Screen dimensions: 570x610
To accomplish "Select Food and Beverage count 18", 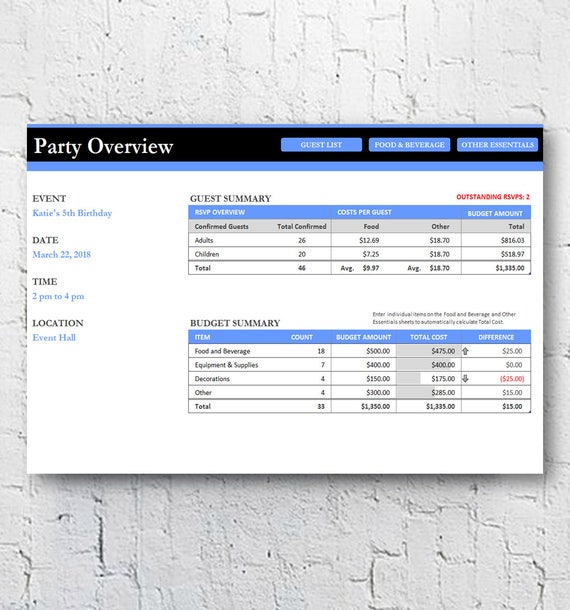I will click(321, 351).
